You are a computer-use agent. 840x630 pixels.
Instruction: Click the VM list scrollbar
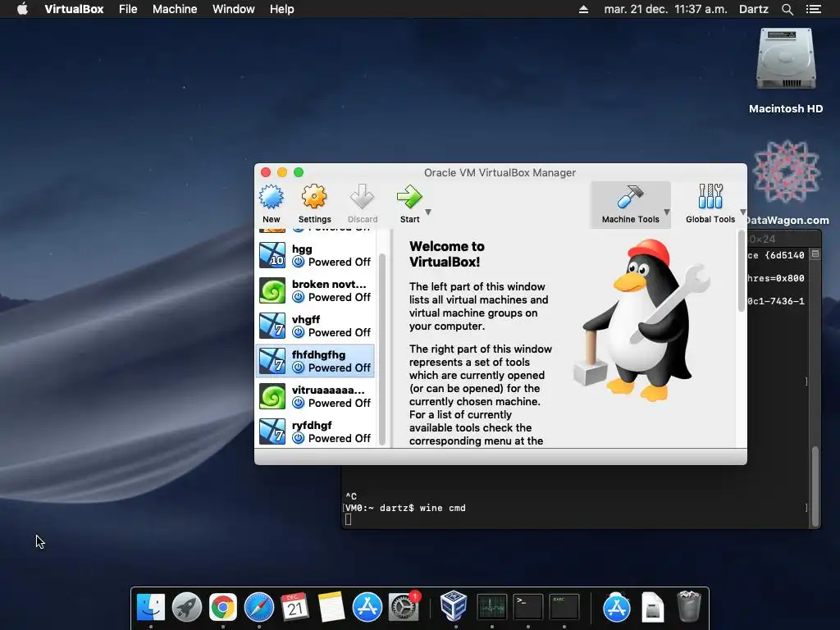point(382,348)
